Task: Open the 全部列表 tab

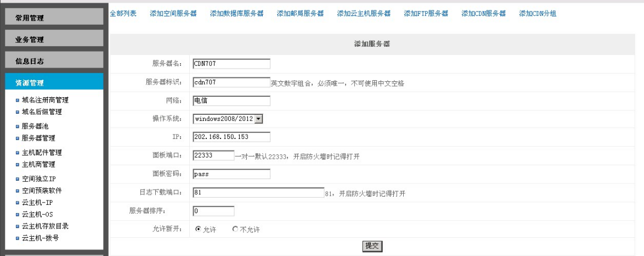Action: 123,14
